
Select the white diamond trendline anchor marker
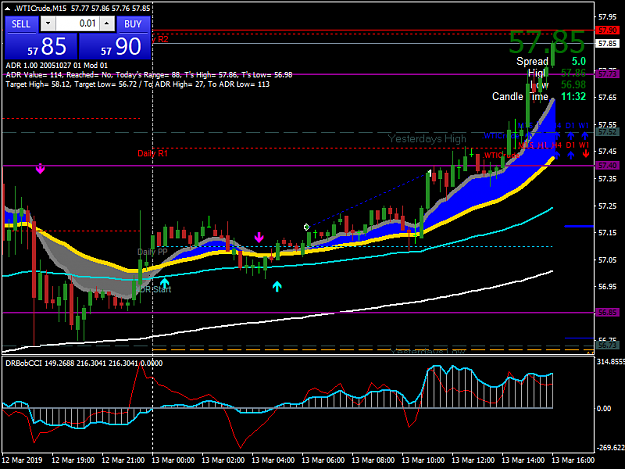click(306, 227)
